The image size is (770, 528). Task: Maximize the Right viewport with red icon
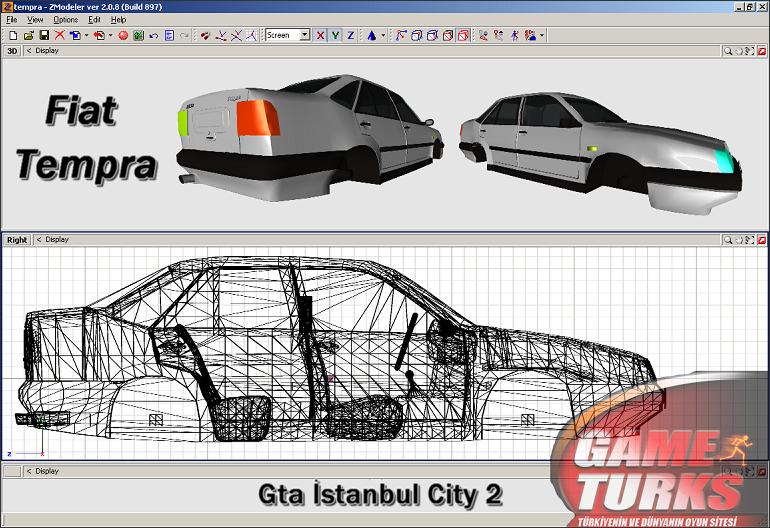[x=762, y=240]
